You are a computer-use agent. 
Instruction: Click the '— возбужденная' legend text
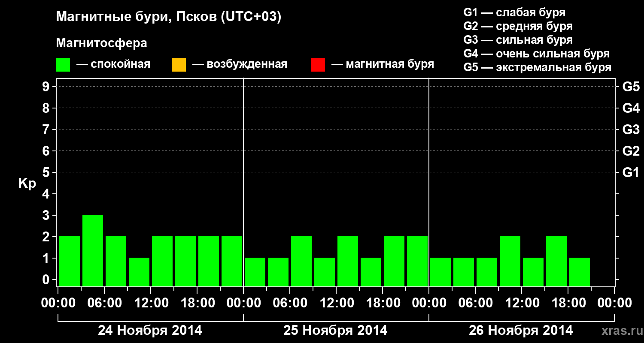240,64
